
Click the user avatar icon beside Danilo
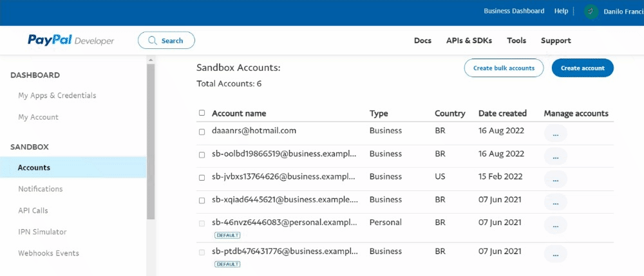tap(591, 12)
